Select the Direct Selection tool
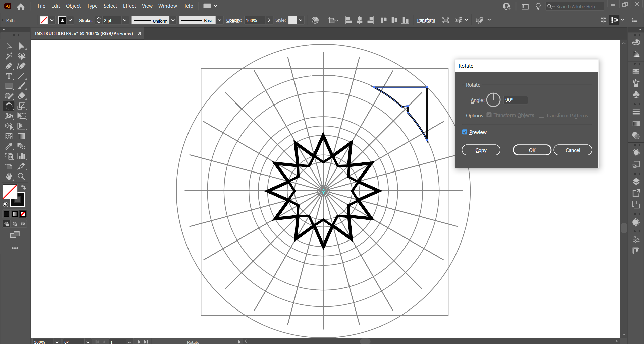Screen dimensions: 644x344 click(x=21, y=46)
